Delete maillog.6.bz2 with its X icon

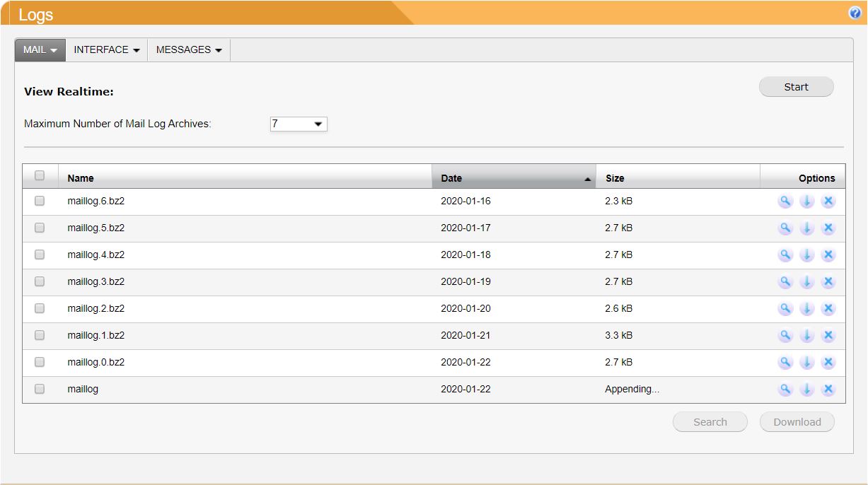click(828, 201)
